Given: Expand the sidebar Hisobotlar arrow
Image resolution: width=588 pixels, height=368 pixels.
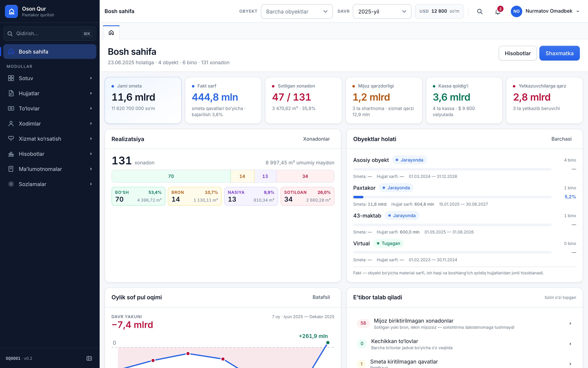Looking at the screenshot, I should tap(91, 154).
